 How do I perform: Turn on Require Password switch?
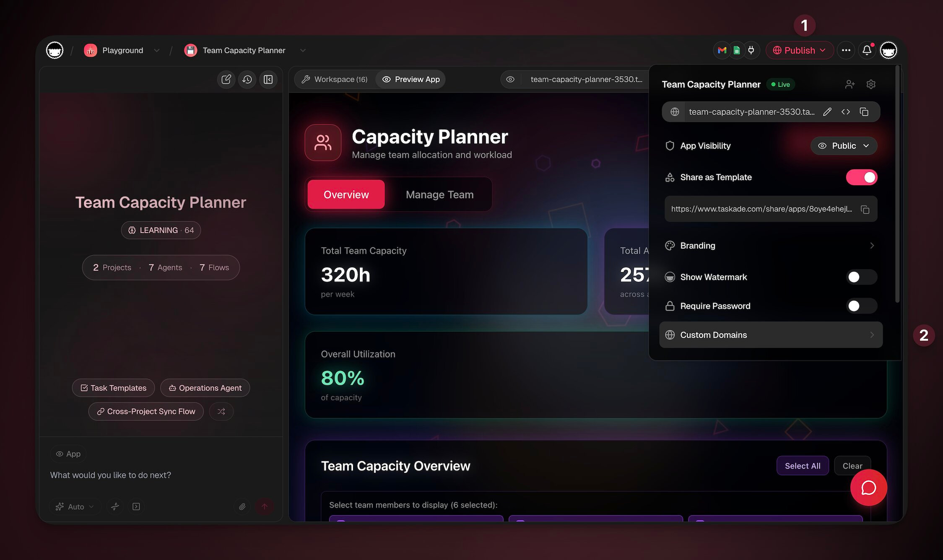click(861, 306)
